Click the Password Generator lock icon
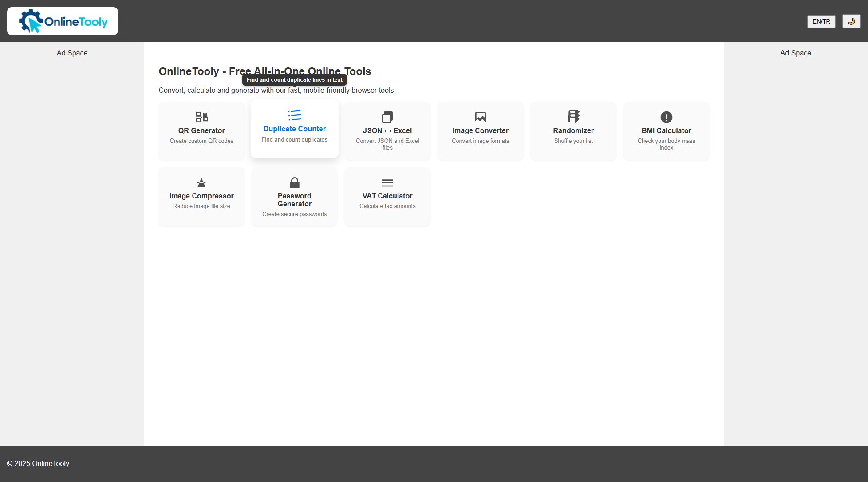 295,182
